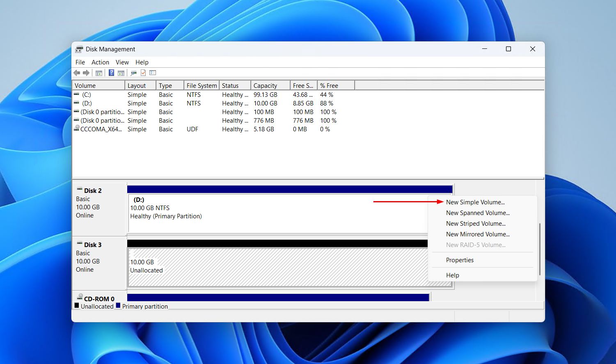This screenshot has height=364, width=616.
Task: Close the Disk Management window
Action: click(533, 49)
